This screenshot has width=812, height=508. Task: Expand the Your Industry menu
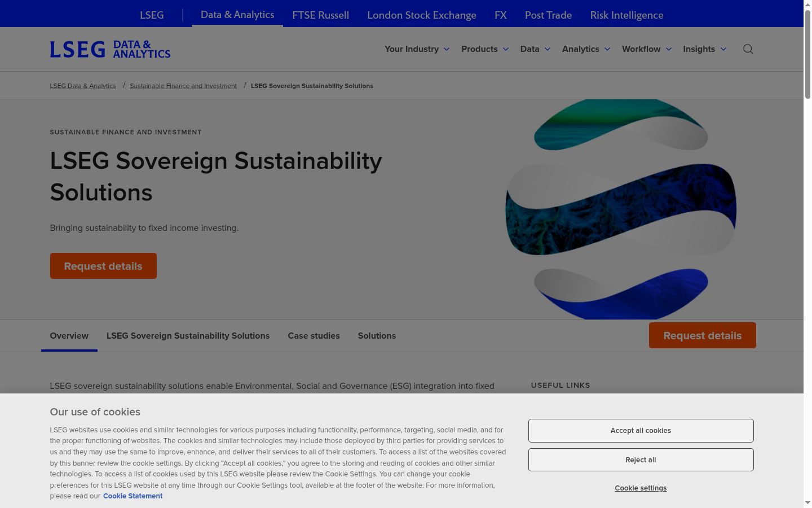click(x=417, y=49)
